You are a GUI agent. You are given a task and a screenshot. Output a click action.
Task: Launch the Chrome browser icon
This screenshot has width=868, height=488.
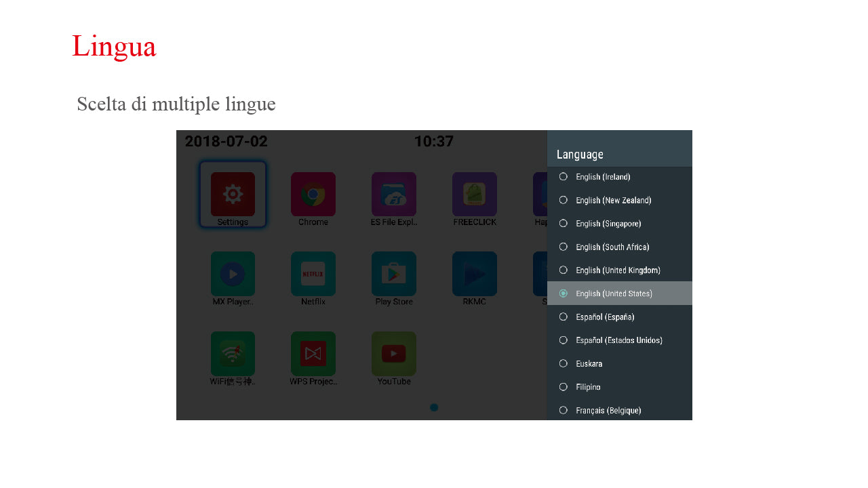tap(313, 195)
